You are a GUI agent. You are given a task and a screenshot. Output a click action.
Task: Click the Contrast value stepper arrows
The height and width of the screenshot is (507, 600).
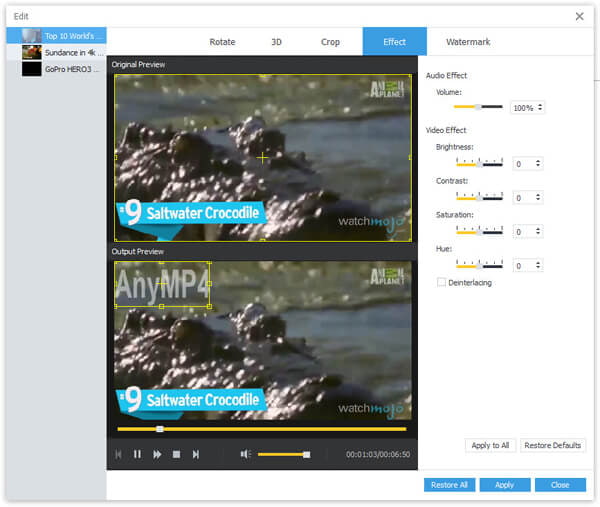pyautogui.click(x=538, y=197)
